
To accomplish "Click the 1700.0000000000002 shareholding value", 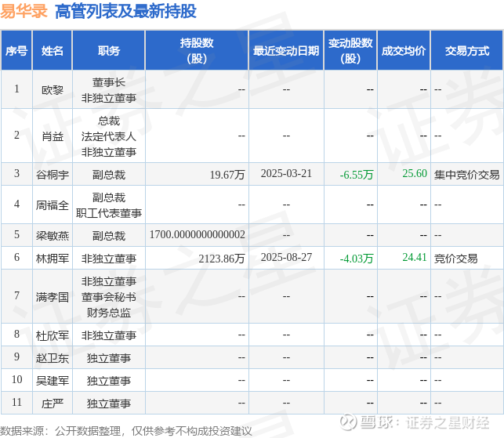I will tap(198, 234).
